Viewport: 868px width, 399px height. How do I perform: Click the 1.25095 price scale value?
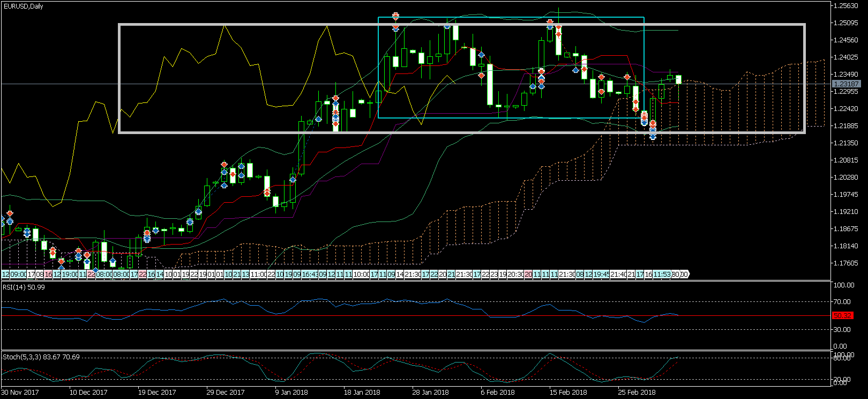click(847, 23)
